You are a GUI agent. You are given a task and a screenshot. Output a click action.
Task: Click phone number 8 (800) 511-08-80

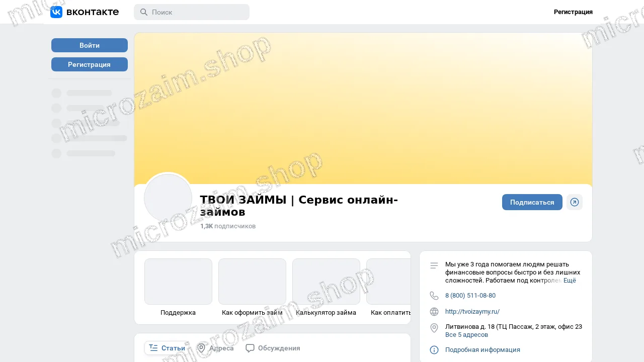click(x=470, y=296)
